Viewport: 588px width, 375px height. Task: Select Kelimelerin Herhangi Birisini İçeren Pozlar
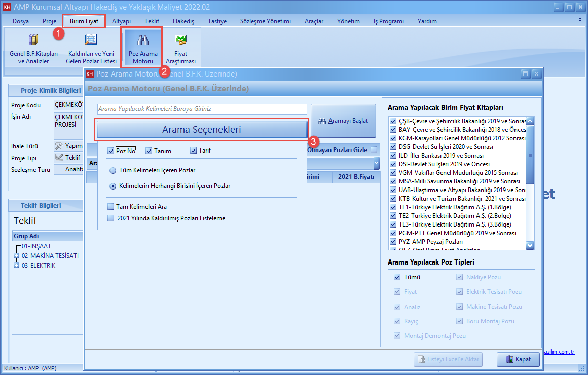click(113, 186)
